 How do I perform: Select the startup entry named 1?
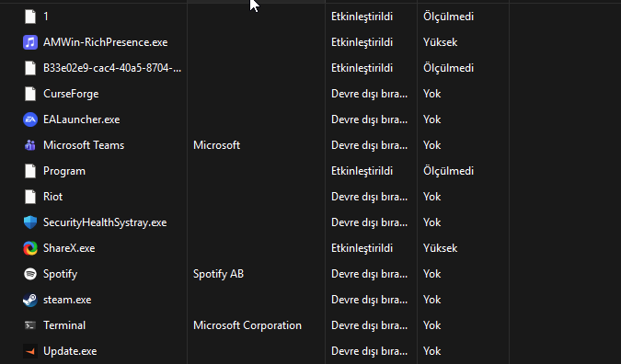pyautogui.click(x=46, y=17)
